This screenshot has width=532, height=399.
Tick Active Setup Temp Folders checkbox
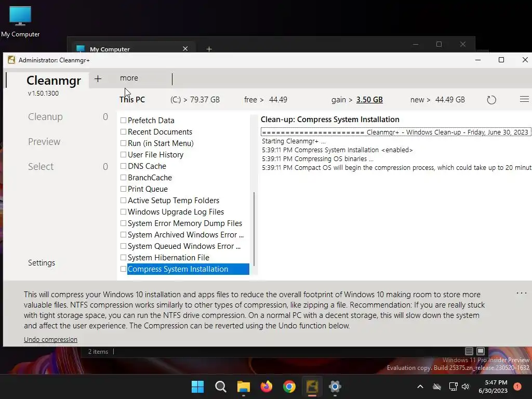(x=124, y=201)
